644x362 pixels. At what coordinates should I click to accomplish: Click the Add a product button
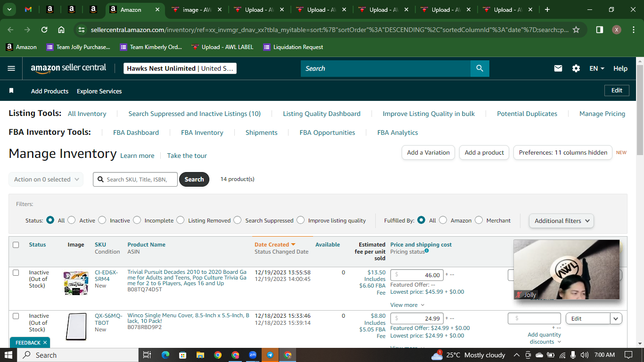coord(484,152)
